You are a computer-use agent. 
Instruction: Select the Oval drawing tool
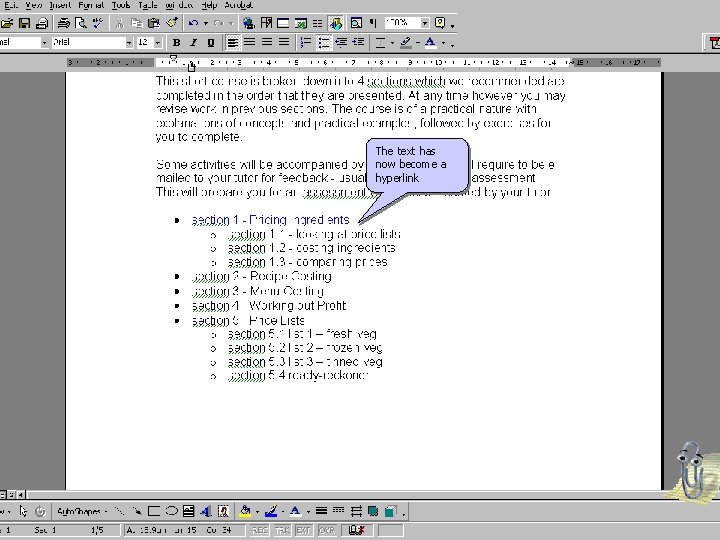(x=171, y=511)
